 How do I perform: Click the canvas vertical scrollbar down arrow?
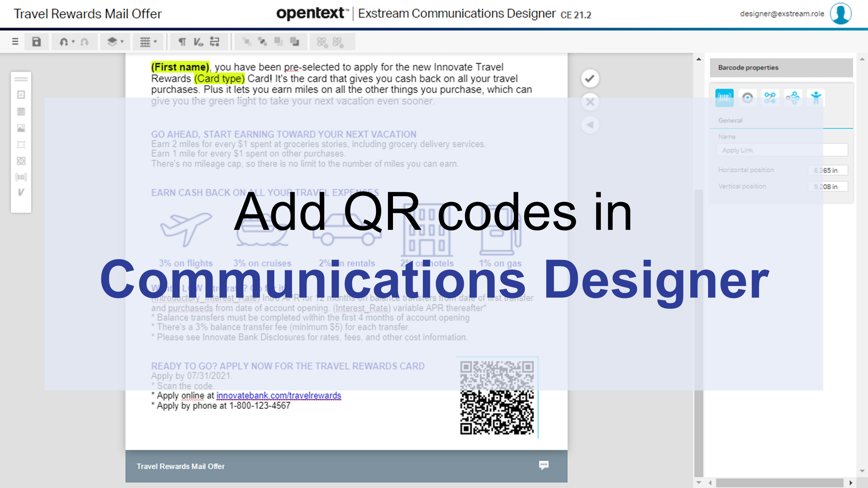pos(699,482)
